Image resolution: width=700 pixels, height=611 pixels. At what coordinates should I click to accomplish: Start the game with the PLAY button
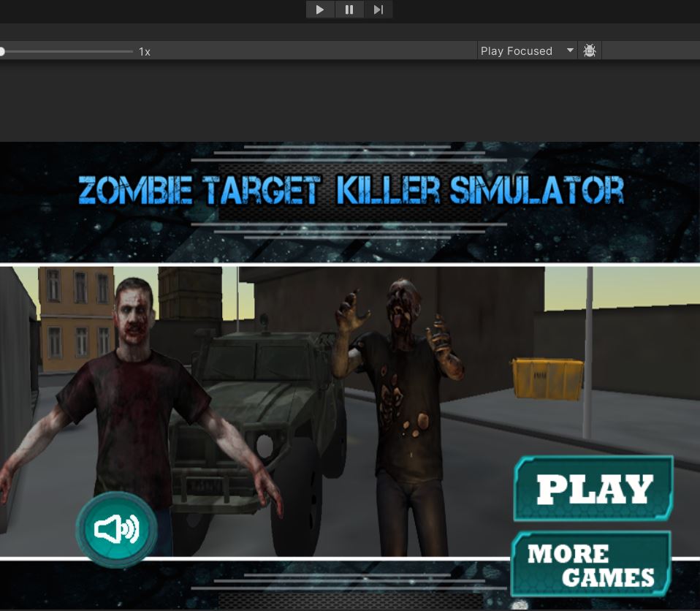pyautogui.click(x=593, y=489)
